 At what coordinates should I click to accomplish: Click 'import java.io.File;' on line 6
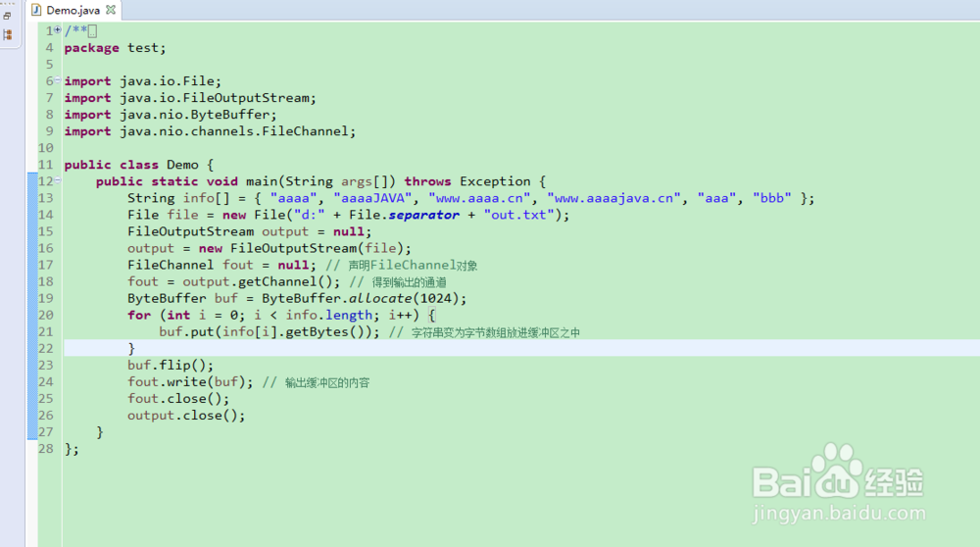pyautogui.click(x=142, y=81)
